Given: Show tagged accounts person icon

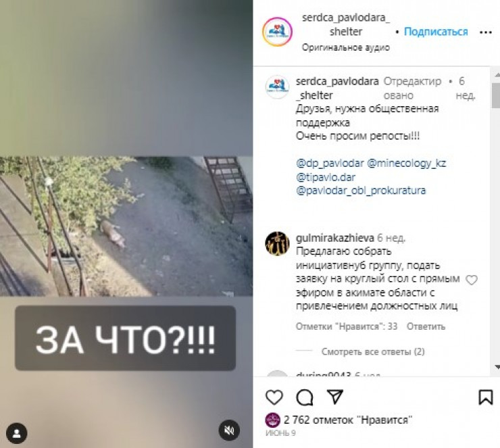Looking at the screenshot, I should click(17, 433).
